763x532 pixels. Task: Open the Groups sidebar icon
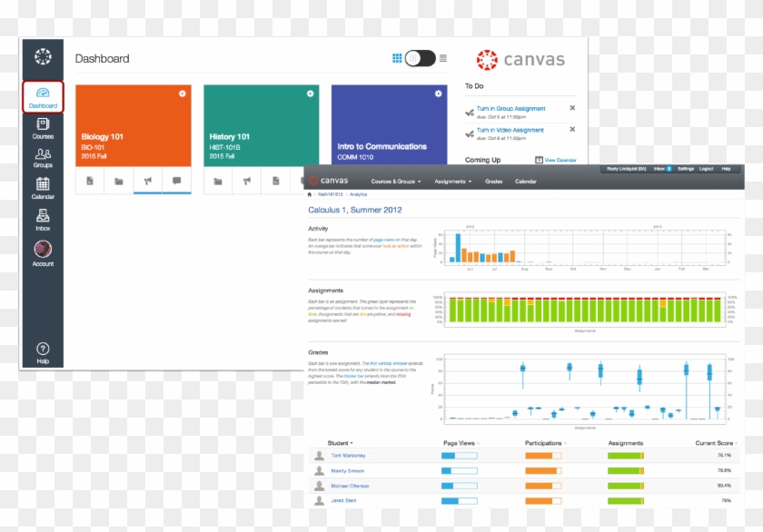click(x=43, y=158)
